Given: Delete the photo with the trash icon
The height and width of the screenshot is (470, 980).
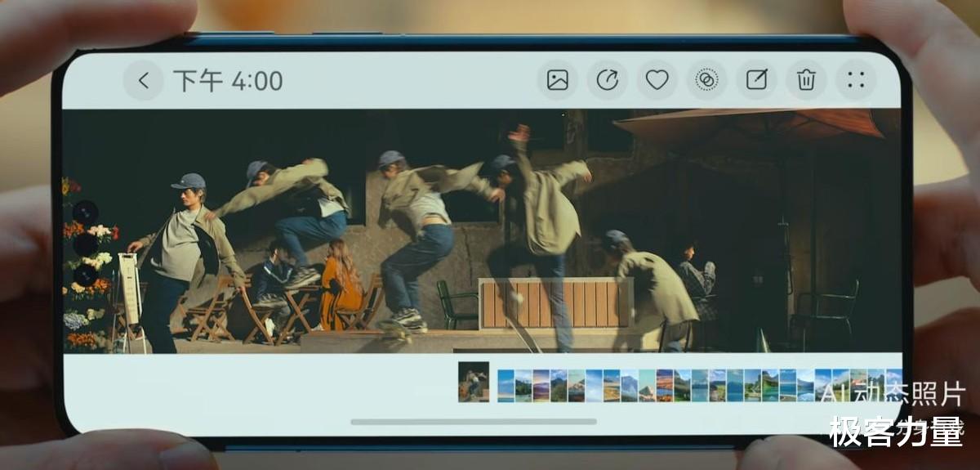Looking at the screenshot, I should point(806,80).
